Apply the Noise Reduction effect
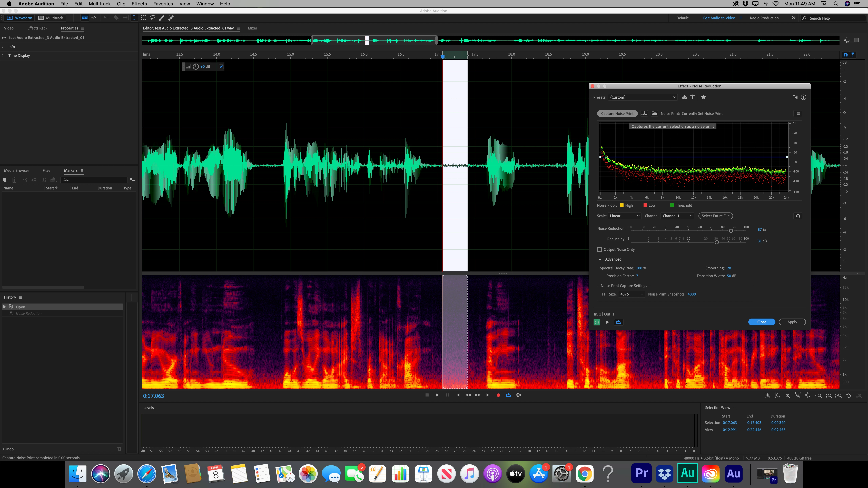868x488 pixels. pyautogui.click(x=792, y=322)
